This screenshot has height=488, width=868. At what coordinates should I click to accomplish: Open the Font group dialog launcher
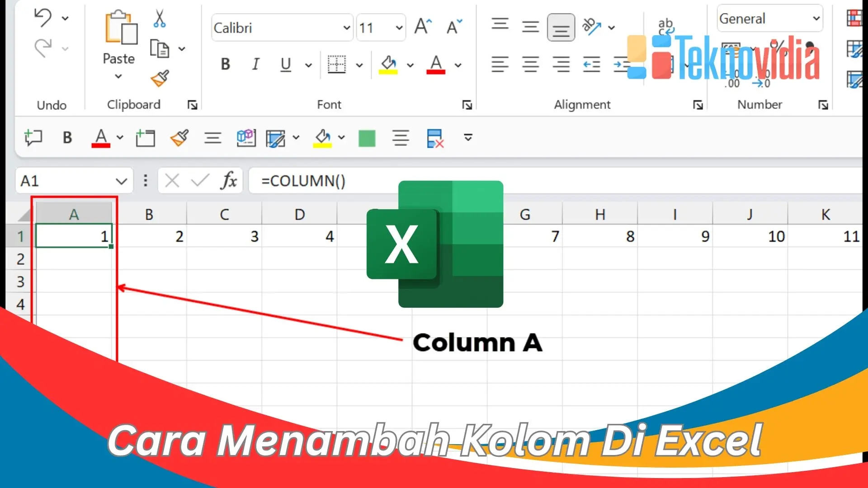tap(468, 104)
